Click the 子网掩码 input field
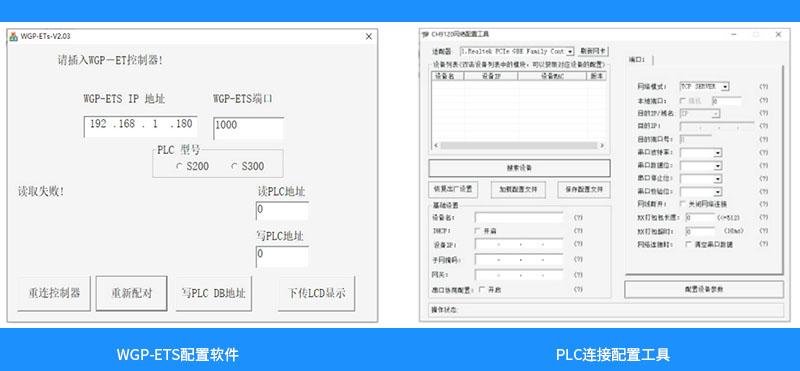The height and width of the screenshot is (371, 800). click(x=519, y=260)
